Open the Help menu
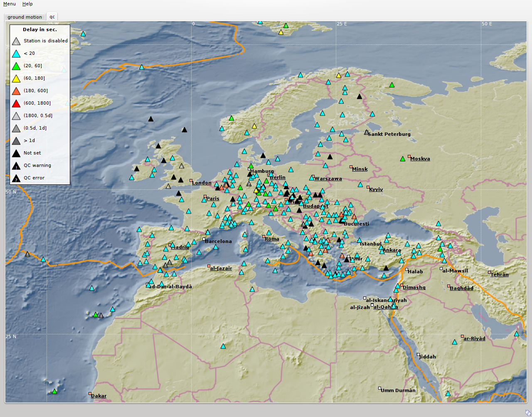Viewport: 532px width, 417px height. tap(27, 4)
